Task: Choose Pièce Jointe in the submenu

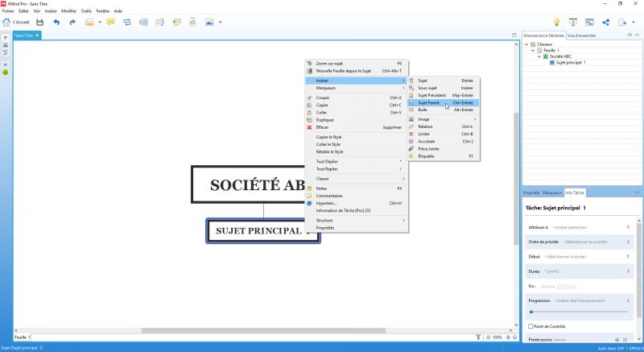Action: (x=444, y=149)
